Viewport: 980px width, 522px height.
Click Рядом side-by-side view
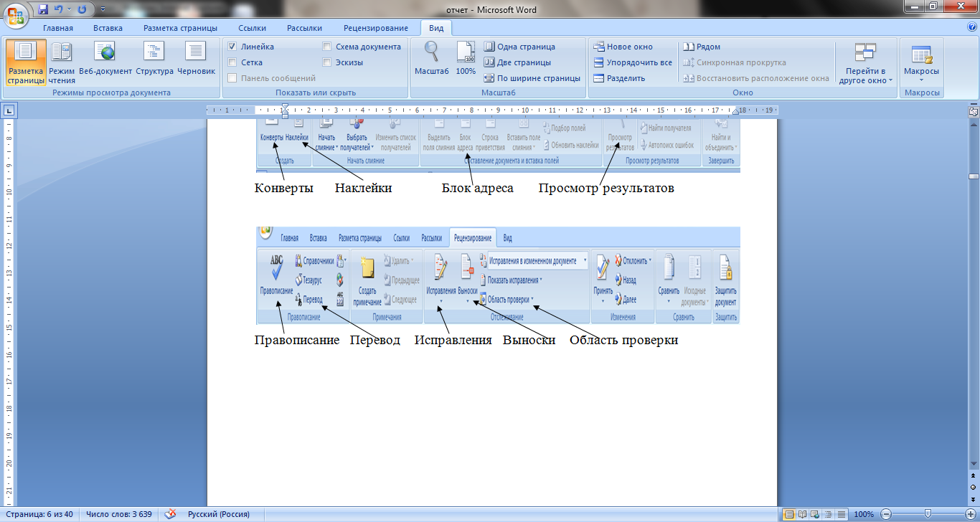702,47
